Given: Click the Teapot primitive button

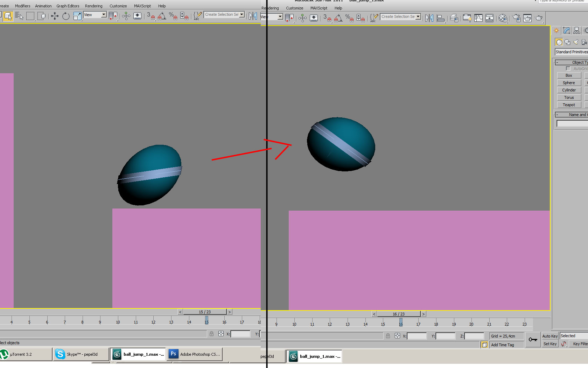Looking at the screenshot, I should (569, 105).
